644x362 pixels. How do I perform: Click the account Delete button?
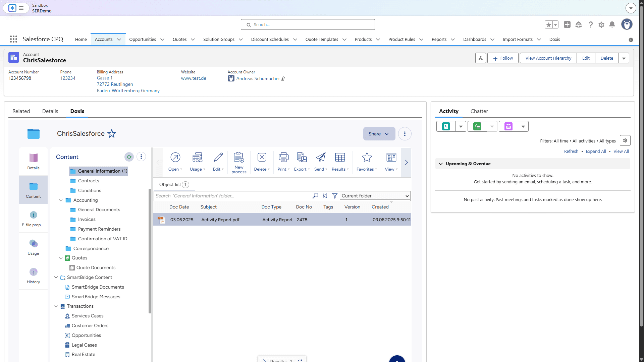(x=607, y=58)
